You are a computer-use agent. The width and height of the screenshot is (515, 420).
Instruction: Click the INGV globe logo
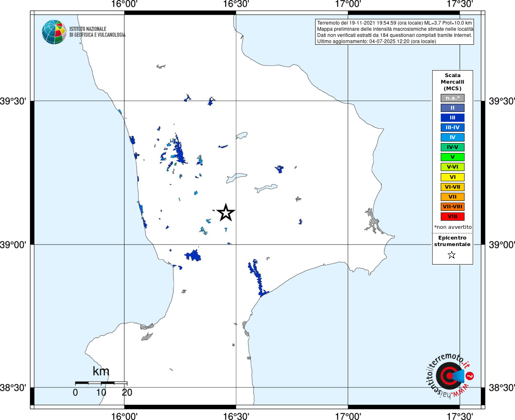(54, 32)
